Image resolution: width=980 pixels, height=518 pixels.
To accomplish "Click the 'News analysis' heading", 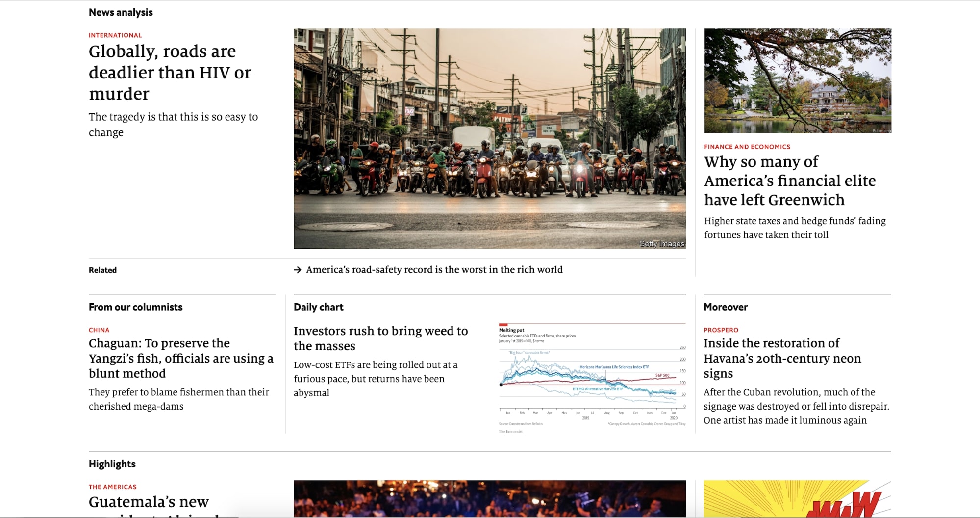I will click(121, 12).
